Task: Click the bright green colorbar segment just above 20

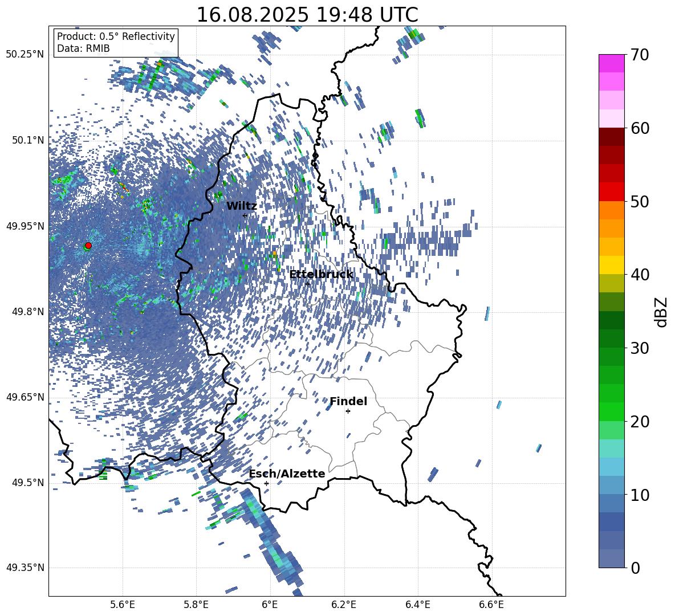Action: [611, 412]
